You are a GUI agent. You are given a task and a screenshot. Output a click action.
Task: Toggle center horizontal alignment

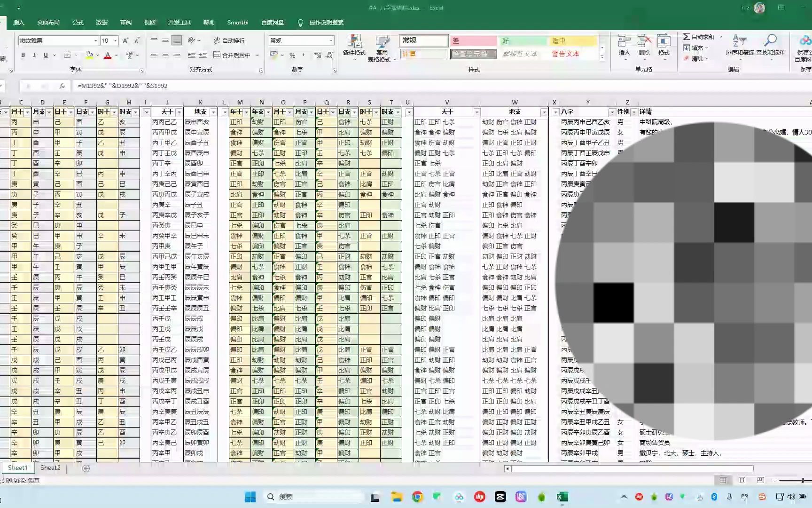(165, 55)
